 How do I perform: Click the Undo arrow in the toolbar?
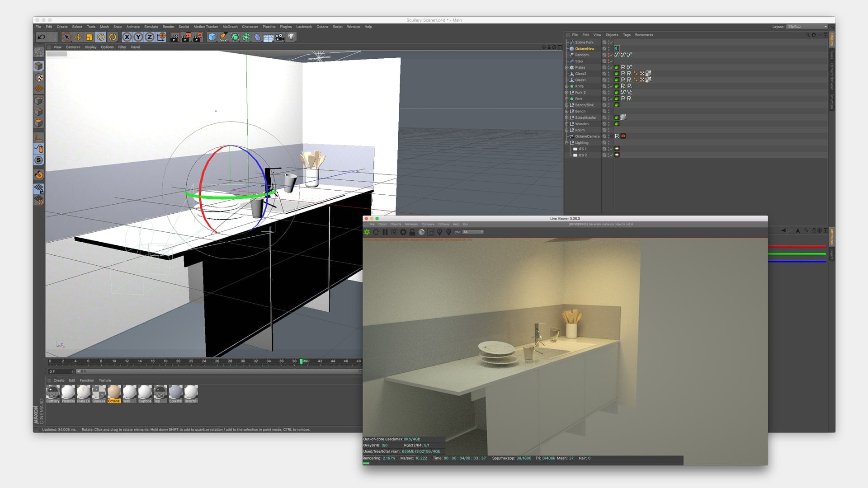point(41,37)
